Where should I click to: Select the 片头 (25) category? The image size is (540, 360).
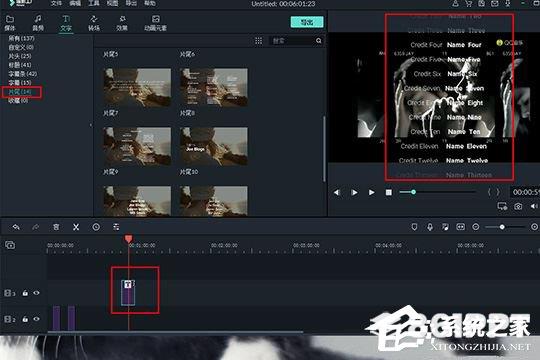(20, 56)
